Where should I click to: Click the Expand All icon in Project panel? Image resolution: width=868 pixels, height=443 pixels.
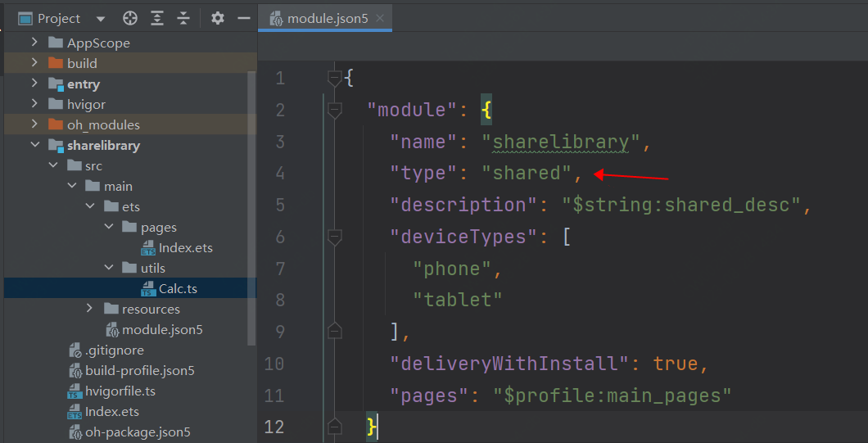coord(157,18)
